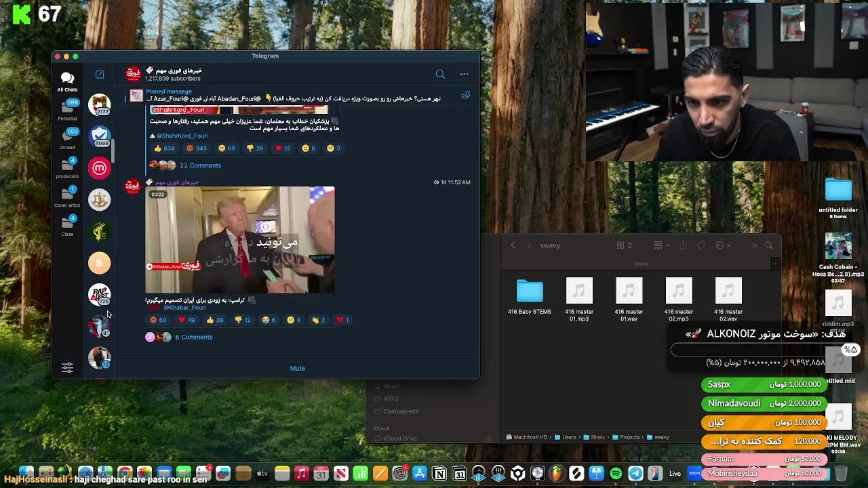Image resolution: width=868 pixels, height=488 pixels.
Task: Open the Rap Alert chat avatar
Action: (x=100, y=295)
